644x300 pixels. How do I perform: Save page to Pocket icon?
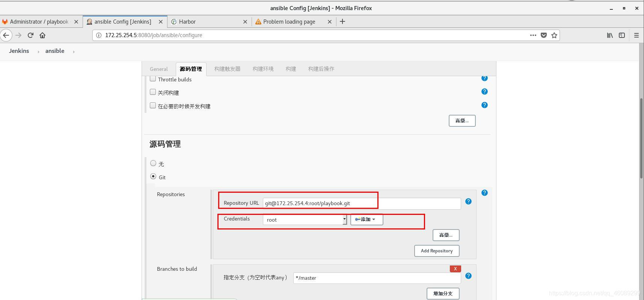543,35
